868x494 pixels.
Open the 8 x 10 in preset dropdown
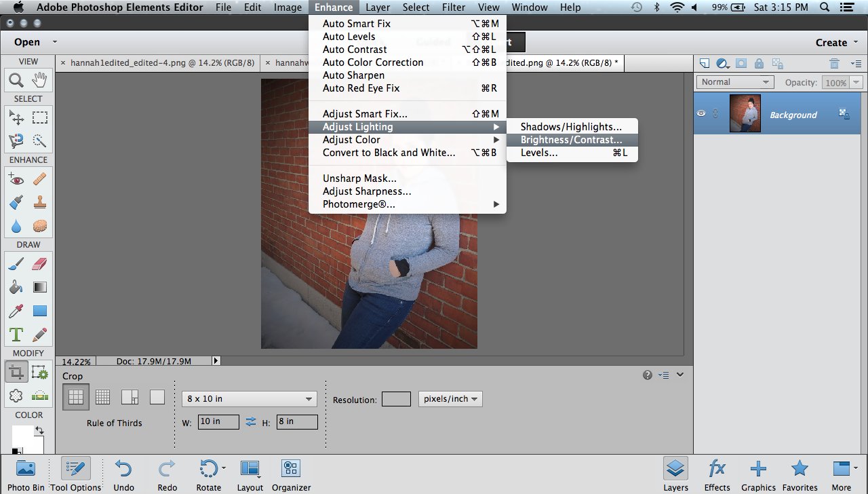pyautogui.click(x=250, y=399)
